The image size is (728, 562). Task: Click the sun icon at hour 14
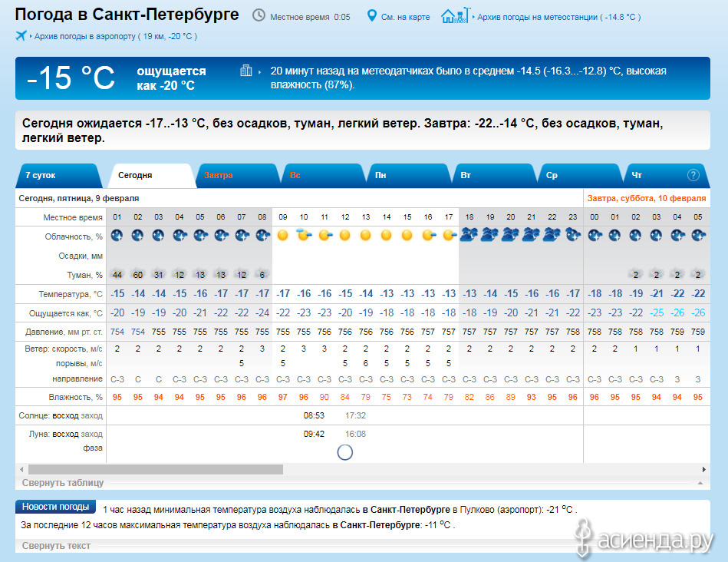tap(387, 235)
